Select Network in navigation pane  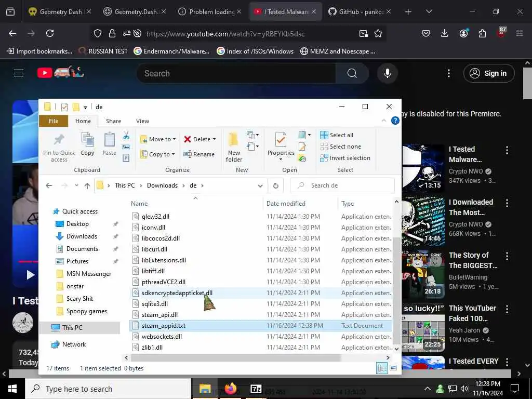tap(74, 344)
